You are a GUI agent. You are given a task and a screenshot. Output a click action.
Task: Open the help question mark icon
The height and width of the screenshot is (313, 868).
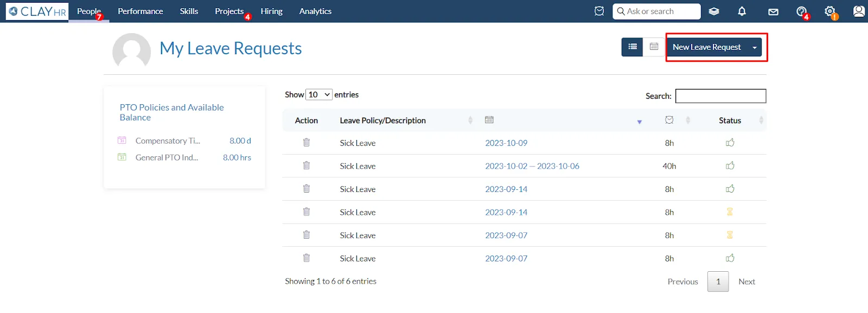(x=801, y=11)
